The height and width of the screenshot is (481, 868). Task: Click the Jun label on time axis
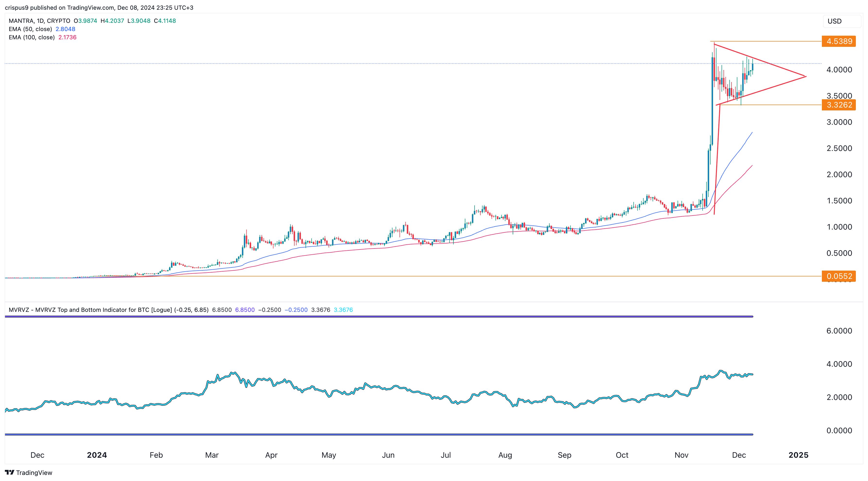pos(388,455)
